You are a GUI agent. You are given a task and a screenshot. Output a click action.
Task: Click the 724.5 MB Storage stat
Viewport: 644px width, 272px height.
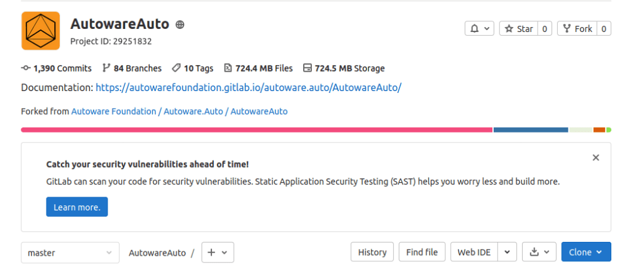(343, 68)
